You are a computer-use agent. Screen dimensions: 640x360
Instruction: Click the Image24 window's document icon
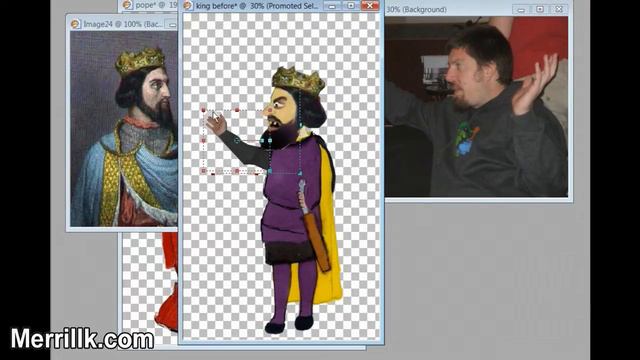click(75, 24)
